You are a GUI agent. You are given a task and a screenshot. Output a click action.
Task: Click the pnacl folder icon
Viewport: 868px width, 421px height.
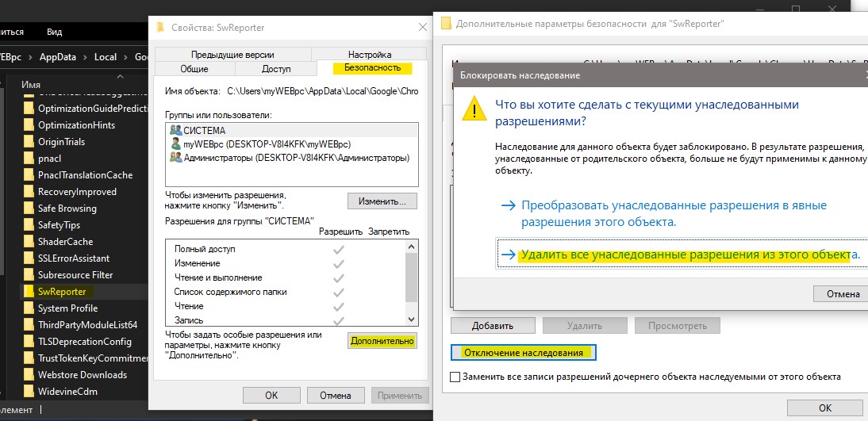29,159
